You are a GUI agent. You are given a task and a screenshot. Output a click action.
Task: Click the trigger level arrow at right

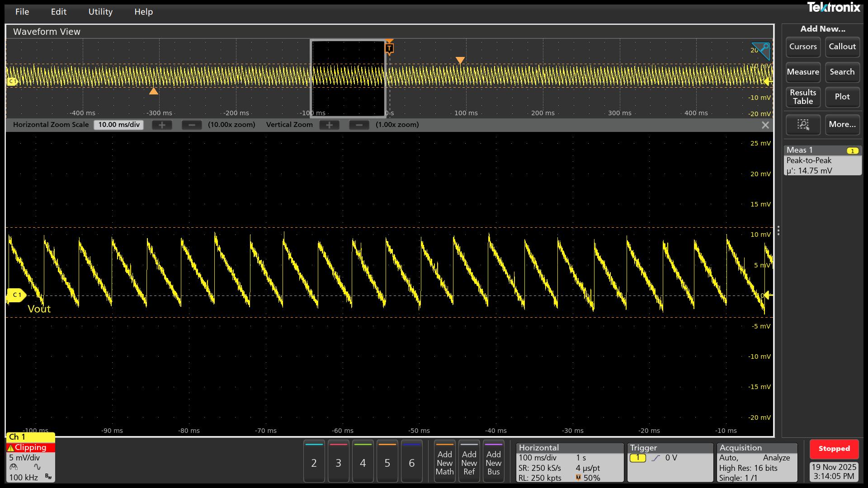click(768, 296)
